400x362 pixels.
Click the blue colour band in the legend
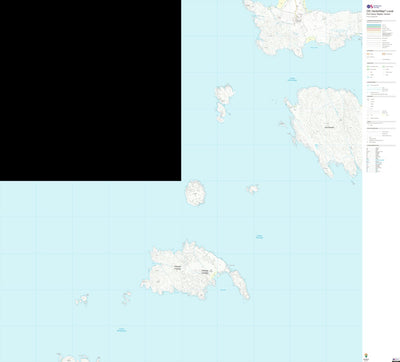point(374,25)
